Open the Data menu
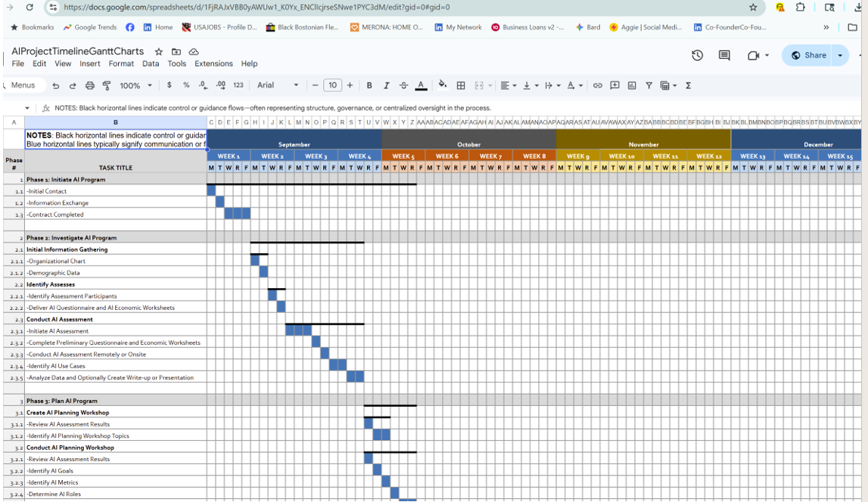The height and width of the screenshot is (502, 868). coord(151,64)
